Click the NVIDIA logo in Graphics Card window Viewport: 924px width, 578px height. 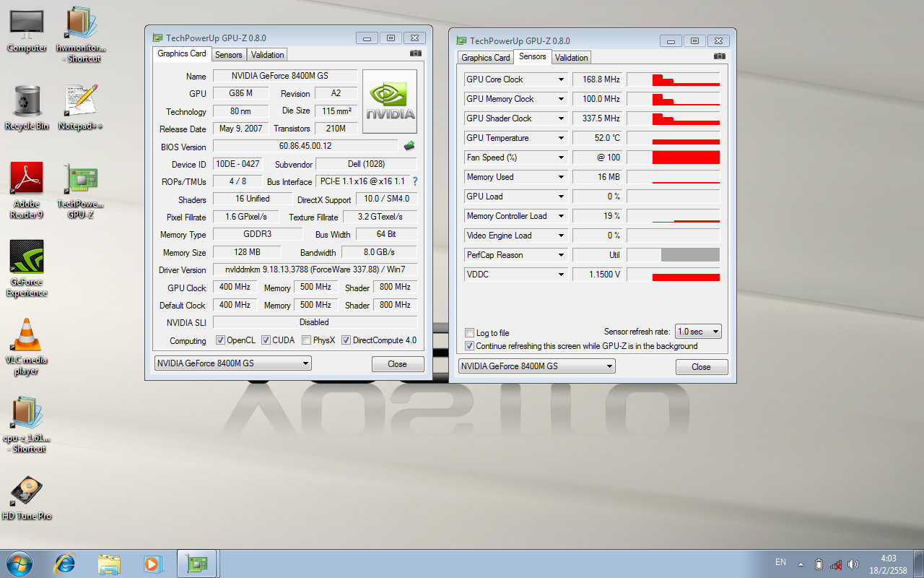point(390,102)
